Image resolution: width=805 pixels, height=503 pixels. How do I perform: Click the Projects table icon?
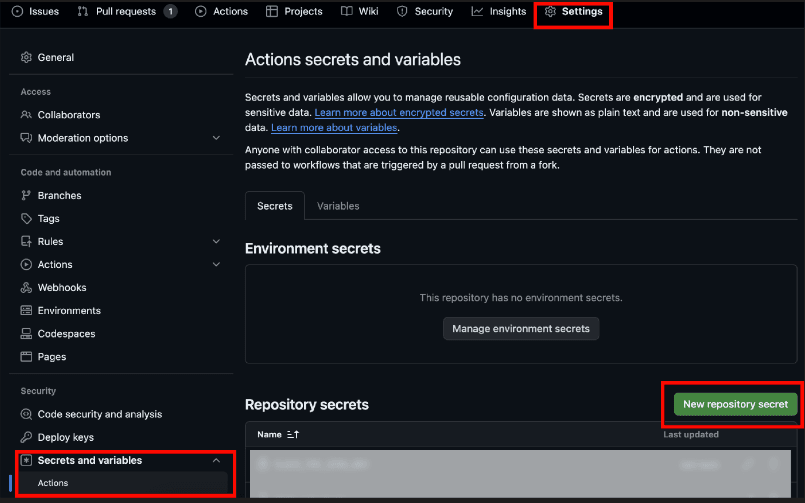272,11
